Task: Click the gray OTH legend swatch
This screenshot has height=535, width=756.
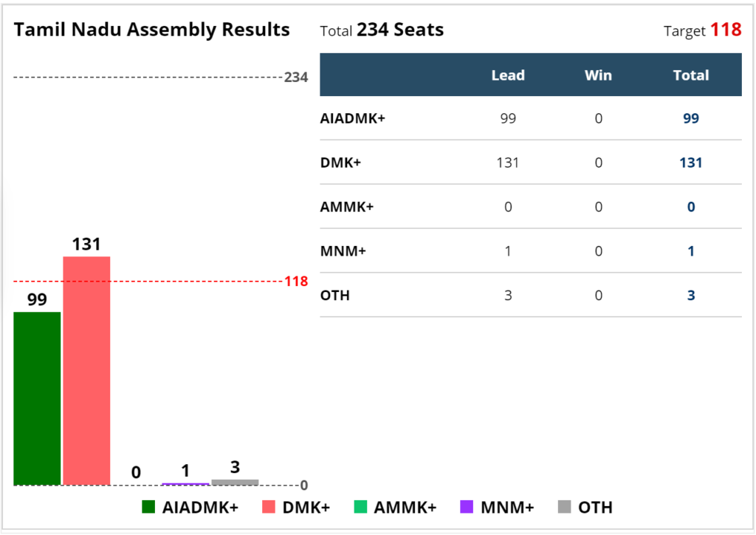Action: [x=564, y=507]
